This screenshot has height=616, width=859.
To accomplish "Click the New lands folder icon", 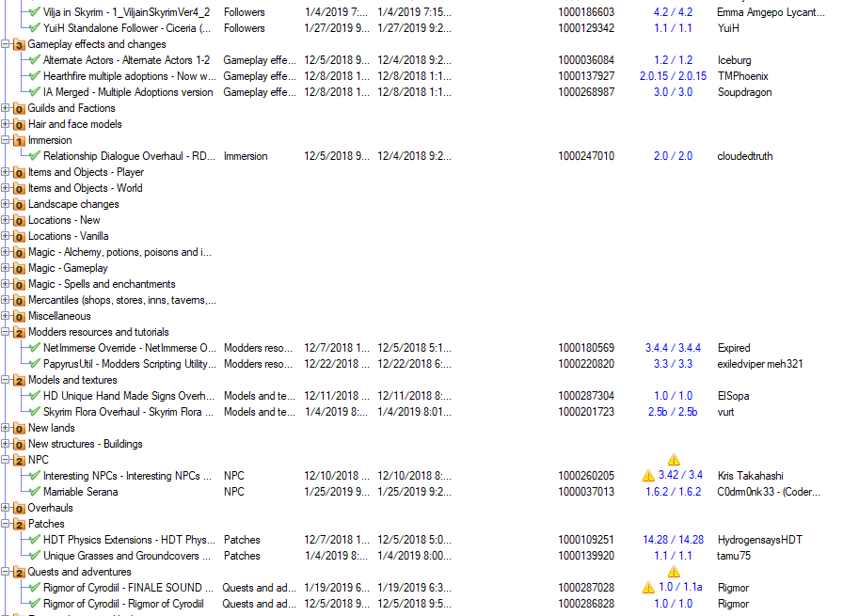I will click(19, 429).
